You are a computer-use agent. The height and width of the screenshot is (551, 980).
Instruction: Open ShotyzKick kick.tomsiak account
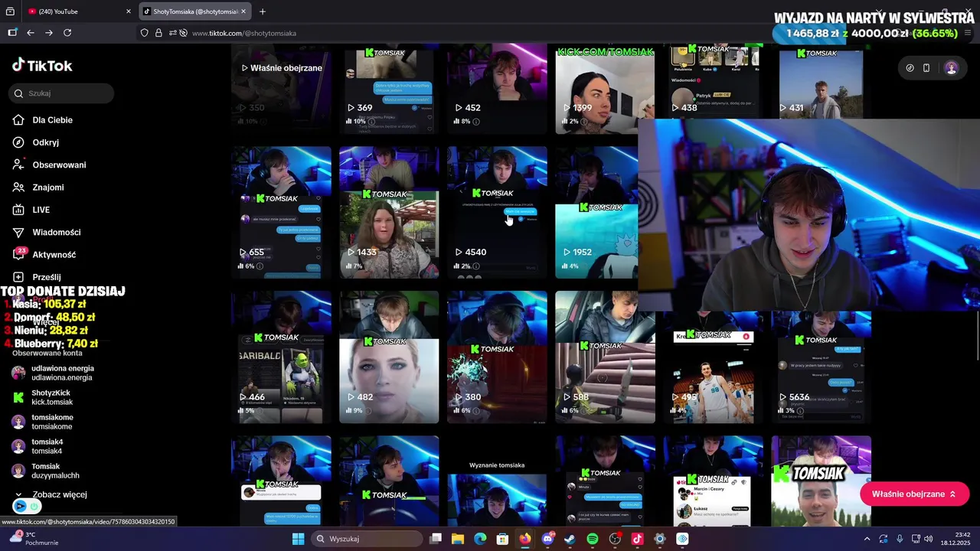pyautogui.click(x=43, y=397)
